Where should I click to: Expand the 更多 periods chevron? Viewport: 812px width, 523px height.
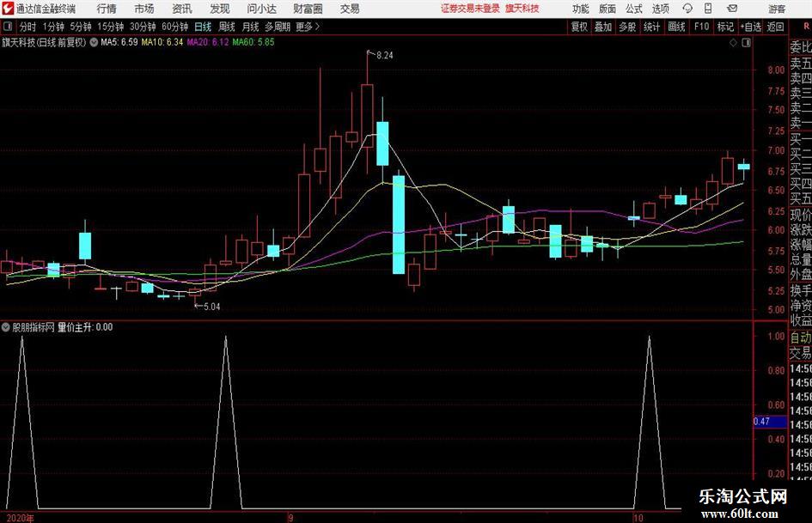317,27
